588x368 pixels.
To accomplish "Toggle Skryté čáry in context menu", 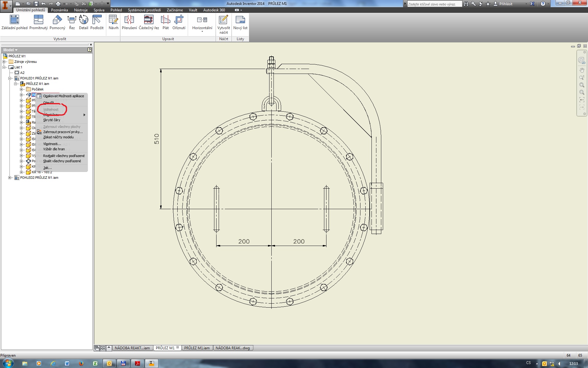I will coord(52,120).
